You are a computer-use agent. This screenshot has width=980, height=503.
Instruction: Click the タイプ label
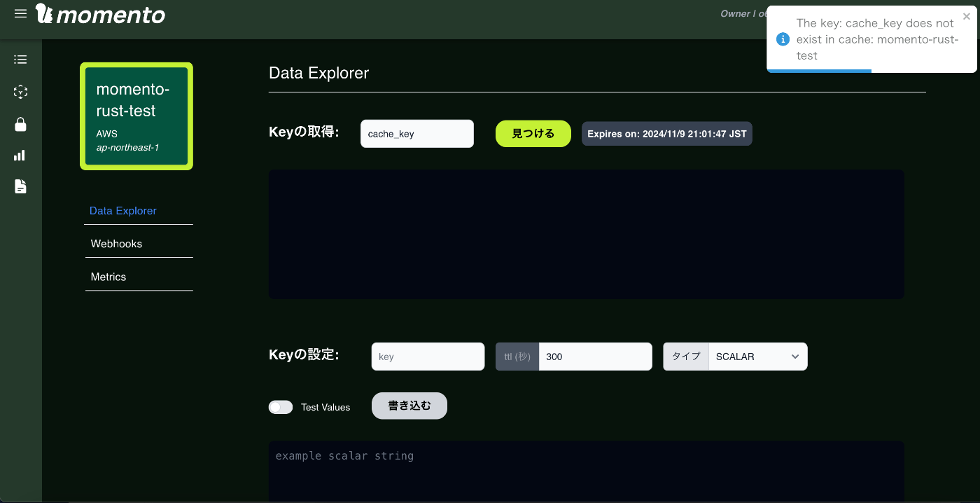pyautogui.click(x=686, y=357)
